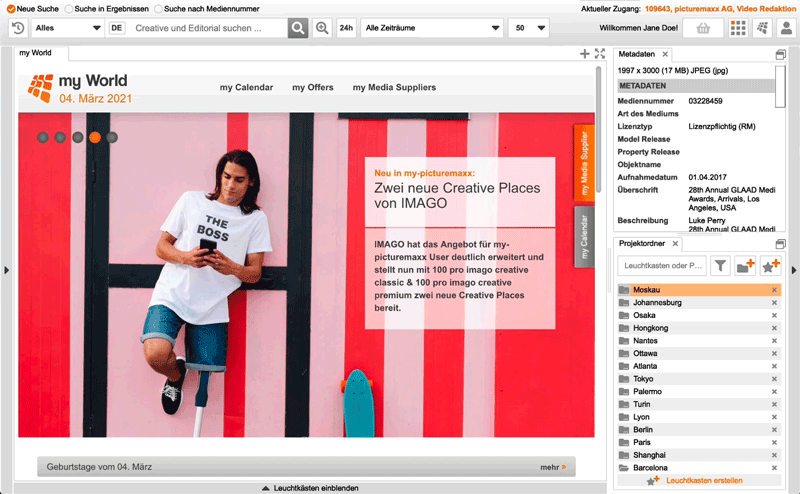Open my Media Suppliers menu item
The width and height of the screenshot is (800, 494).
(394, 88)
